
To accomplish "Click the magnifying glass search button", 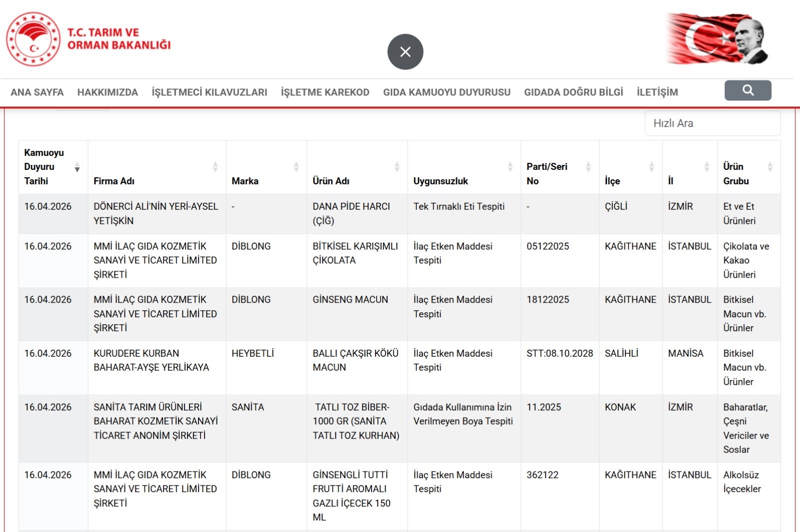I will (747, 90).
